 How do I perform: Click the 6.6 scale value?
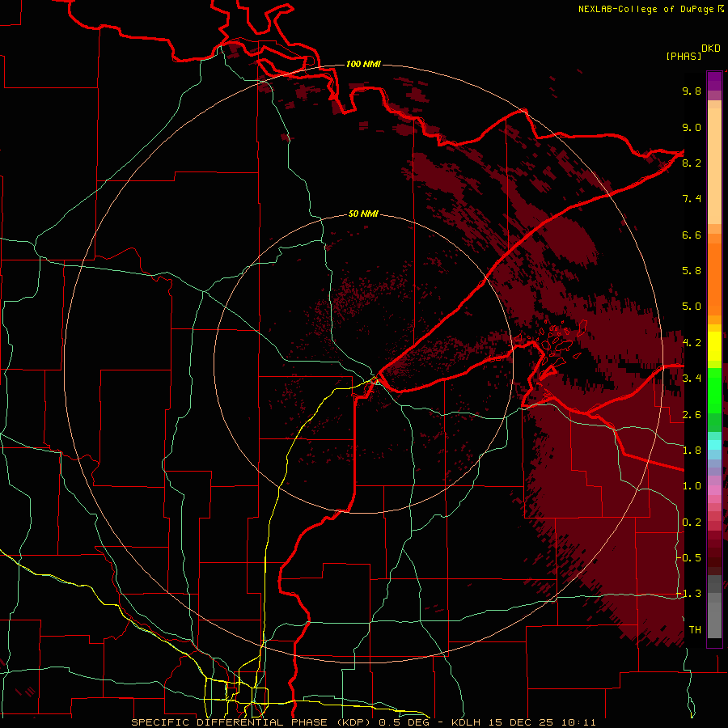pyautogui.click(x=692, y=235)
